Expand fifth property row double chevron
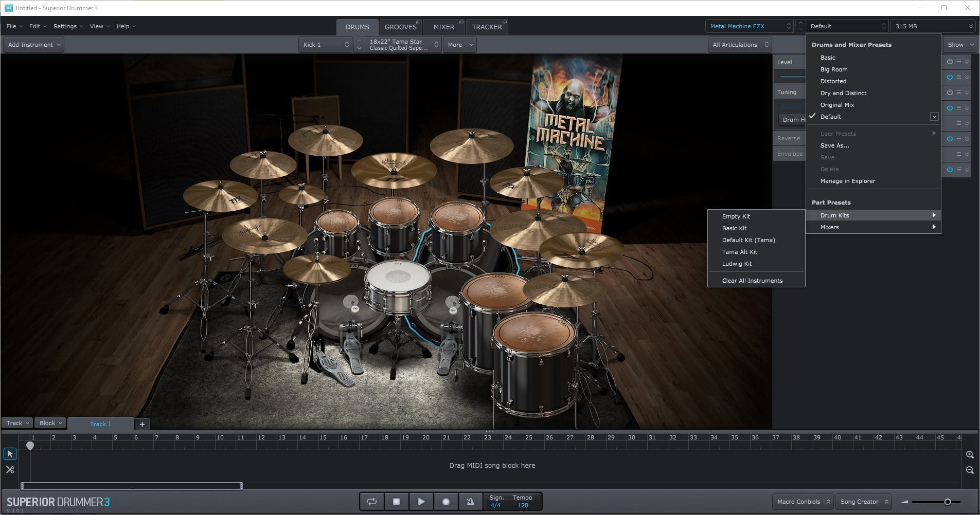The height and width of the screenshot is (515, 980). tap(967, 123)
